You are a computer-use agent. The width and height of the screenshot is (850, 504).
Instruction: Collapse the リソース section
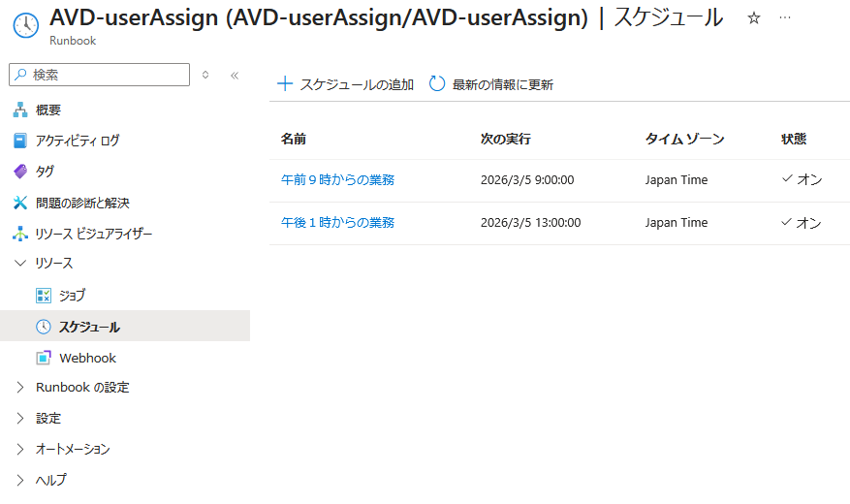pos(20,264)
